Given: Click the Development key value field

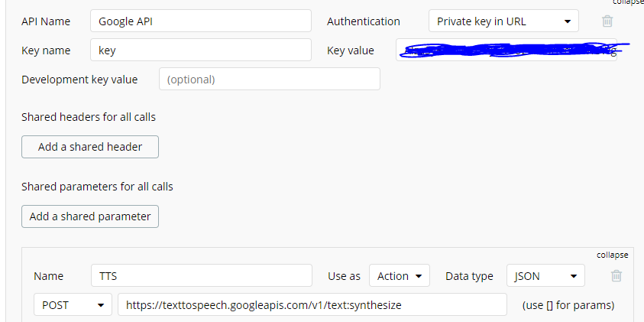Looking at the screenshot, I should (269, 79).
